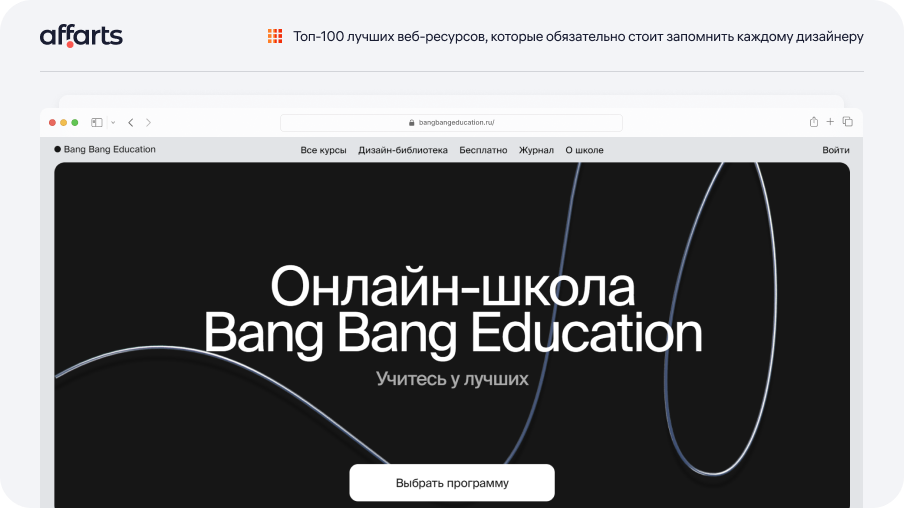Open the Журнал menu item
The image size is (904, 508).
pos(536,150)
